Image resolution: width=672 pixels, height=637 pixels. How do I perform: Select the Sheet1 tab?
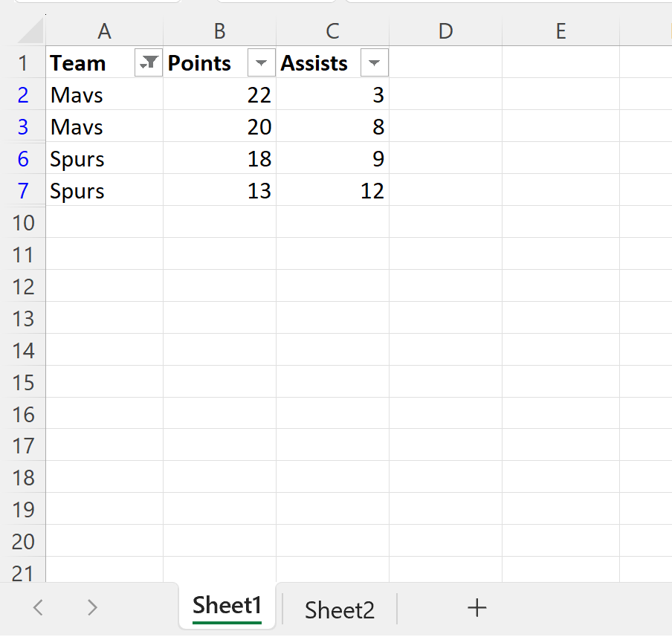(x=227, y=607)
